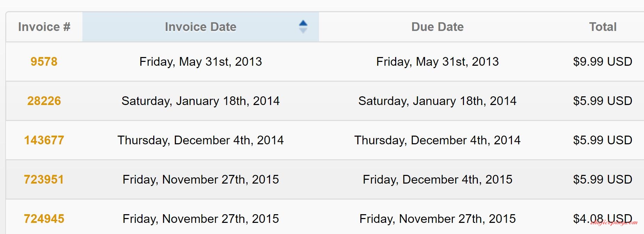Image resolution: width=644 pixels, height=234 pixels.
Task: Click the sort arrow icon in Invoice Date header
Action: 303,27
